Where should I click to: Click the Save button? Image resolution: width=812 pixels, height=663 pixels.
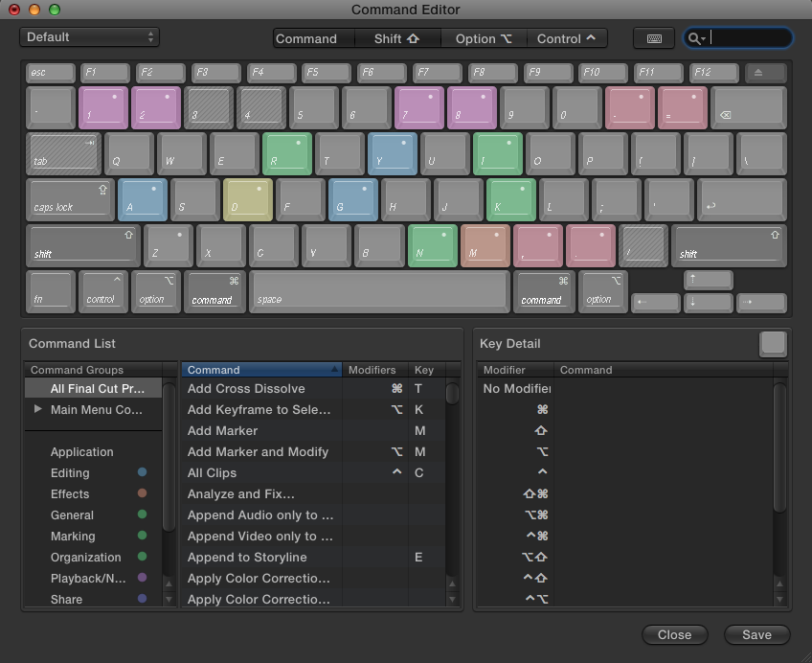756,634
